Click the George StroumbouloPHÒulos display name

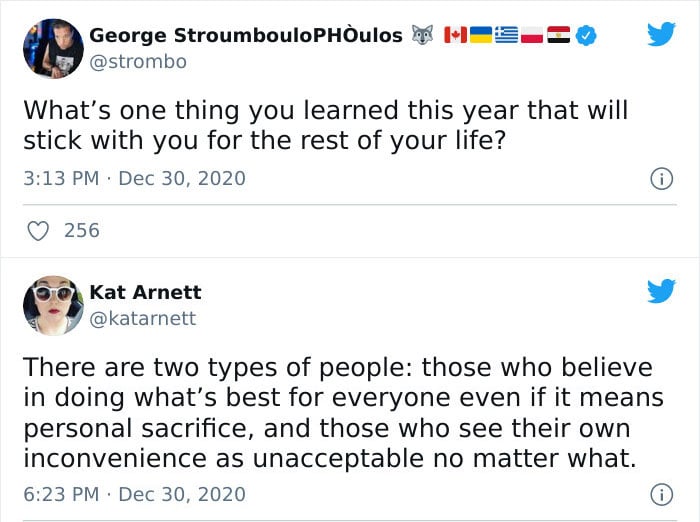coord(246,35)
